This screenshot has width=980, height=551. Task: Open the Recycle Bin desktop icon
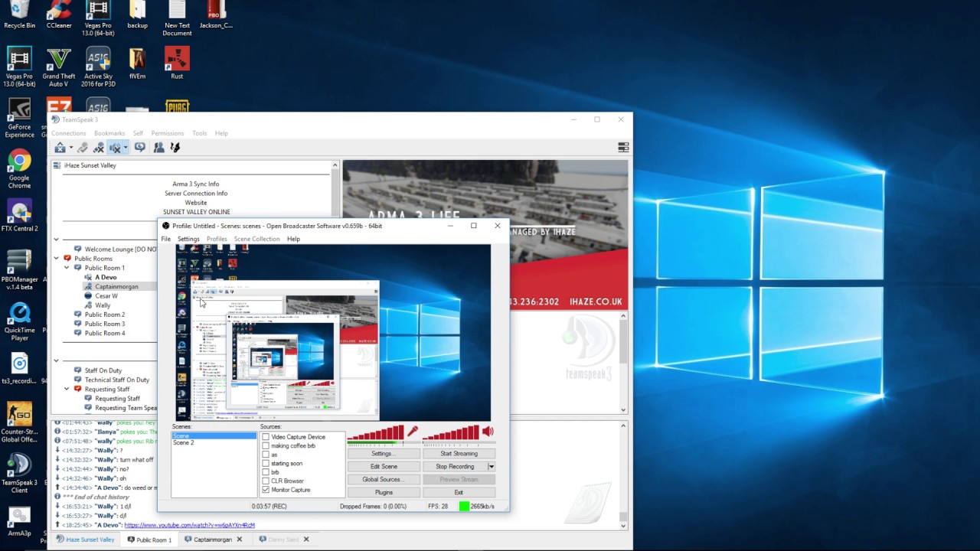coord(19,15)
